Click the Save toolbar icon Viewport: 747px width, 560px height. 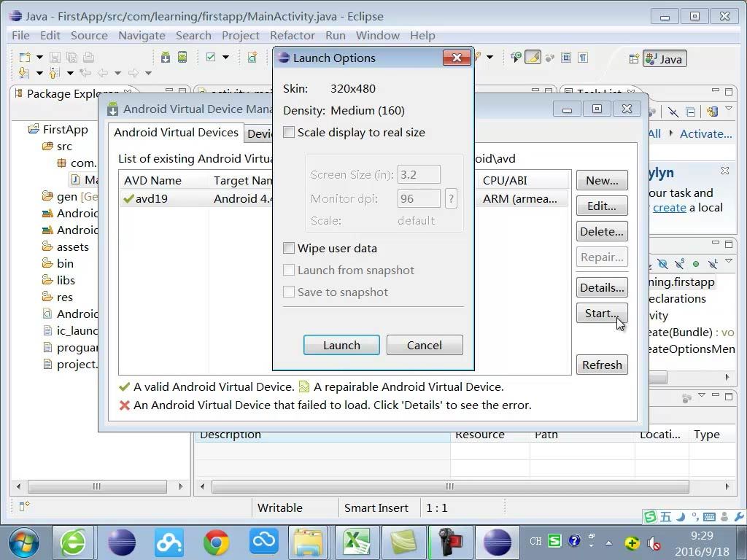pyautogui.click(x=55, y=58)
